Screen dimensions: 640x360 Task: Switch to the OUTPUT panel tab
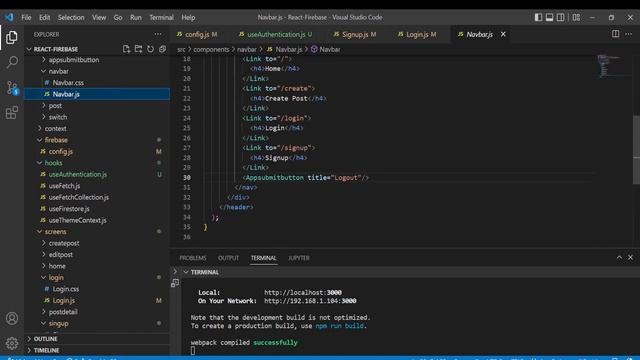(x=228, y=258)
